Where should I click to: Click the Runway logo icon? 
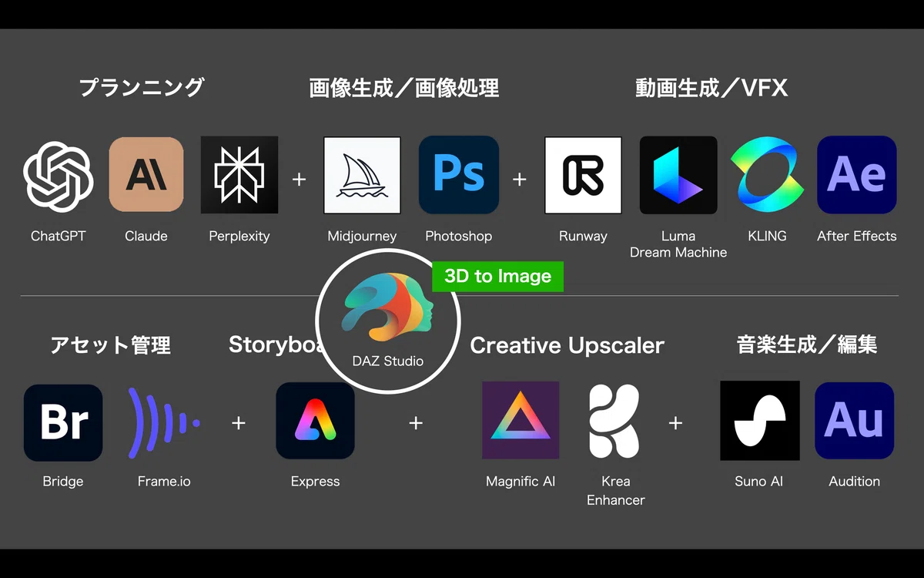point(583,175)
